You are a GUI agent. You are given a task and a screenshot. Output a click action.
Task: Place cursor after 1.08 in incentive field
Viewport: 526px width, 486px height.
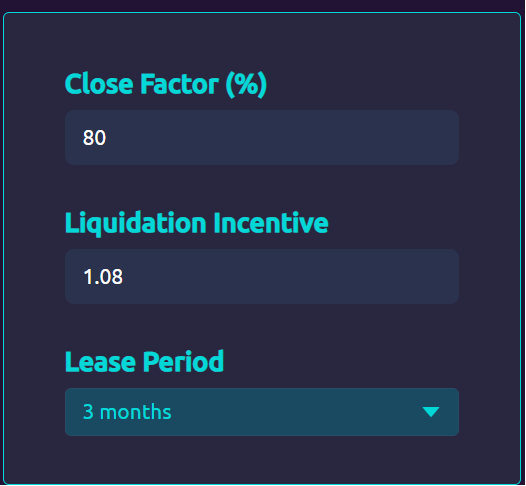[x=124, y=277]
